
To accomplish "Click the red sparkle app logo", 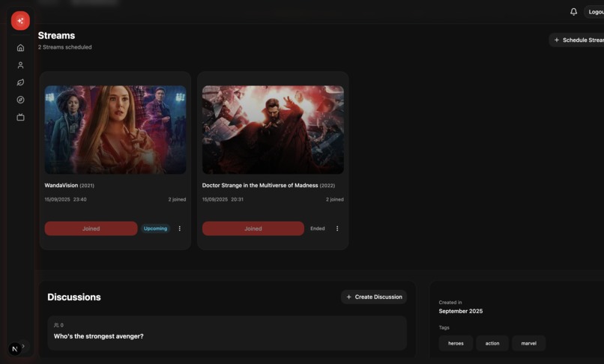I will (20, 21).
